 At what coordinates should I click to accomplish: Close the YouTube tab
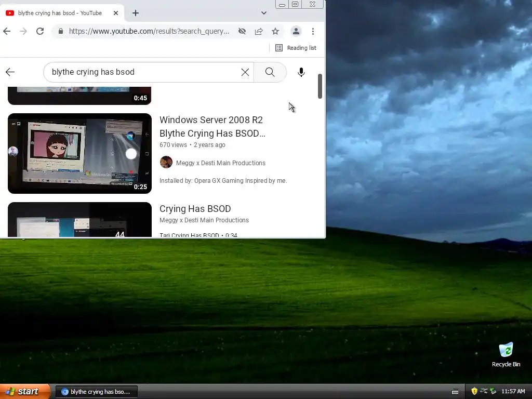[x=116, y=13]
